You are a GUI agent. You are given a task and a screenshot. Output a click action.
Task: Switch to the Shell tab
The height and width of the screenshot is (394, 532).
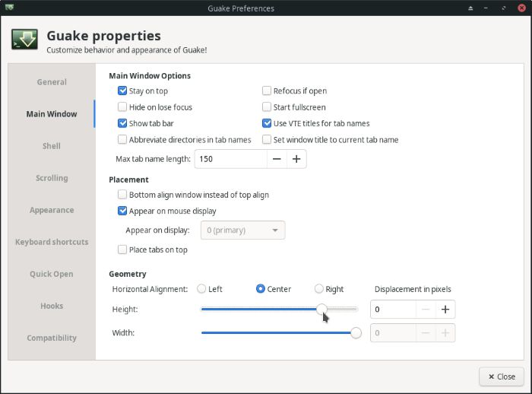[52, 146]
